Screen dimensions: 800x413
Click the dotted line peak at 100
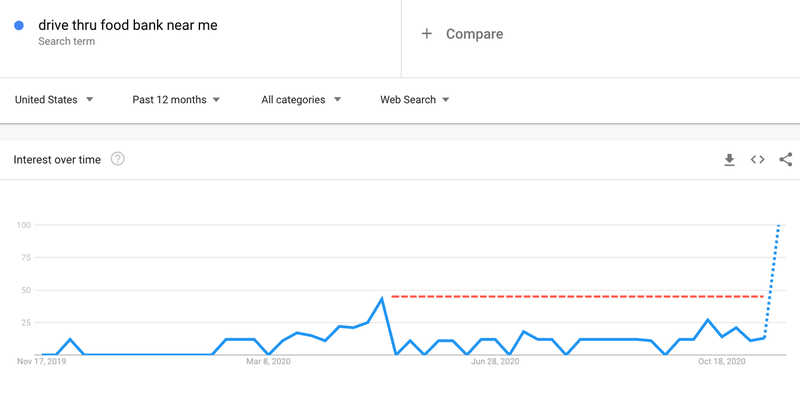778,225
